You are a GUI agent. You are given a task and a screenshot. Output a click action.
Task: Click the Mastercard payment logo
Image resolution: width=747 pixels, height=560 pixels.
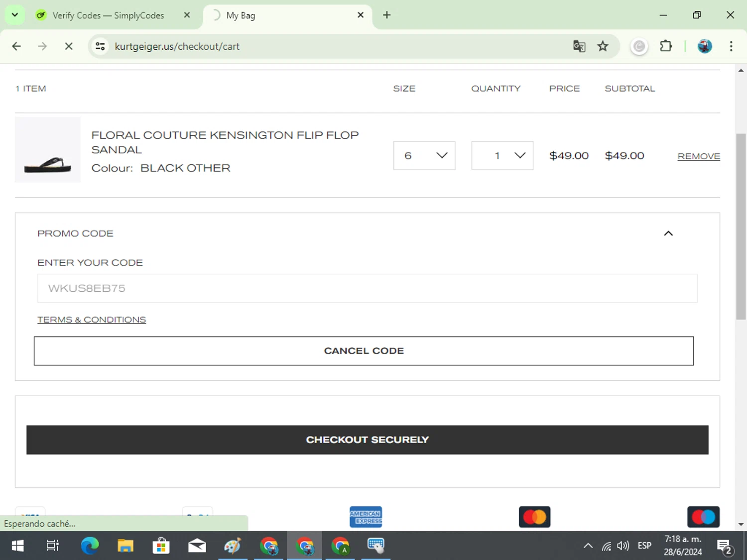click(534, 517)
